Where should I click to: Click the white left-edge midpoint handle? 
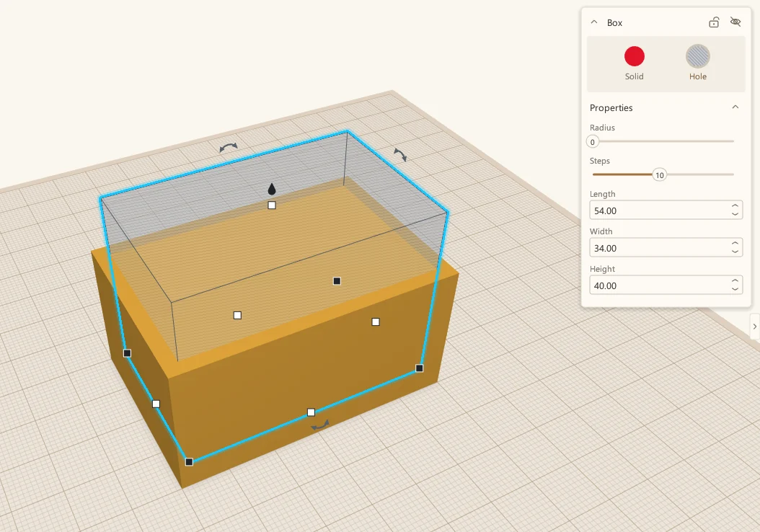[x=156, y=404]
